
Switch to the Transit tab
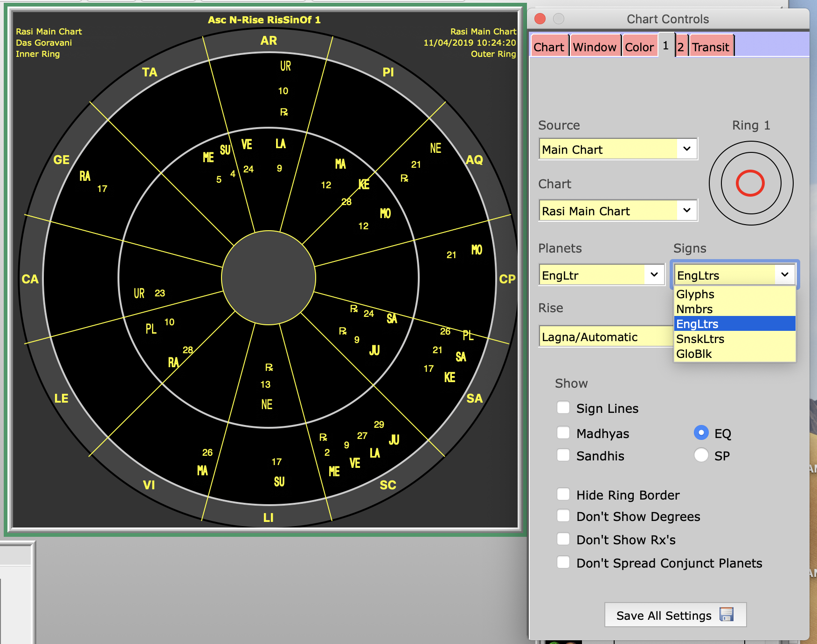[x=710, y=47]
